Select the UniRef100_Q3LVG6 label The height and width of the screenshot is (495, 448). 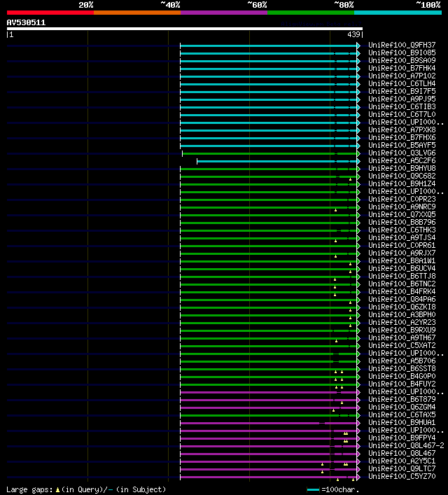402,153
